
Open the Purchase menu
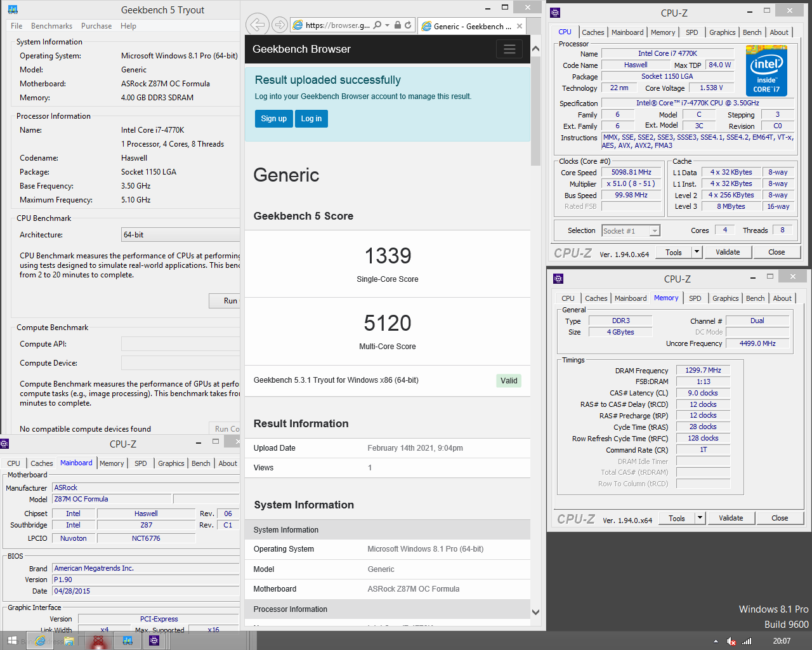[x=96, y=26]
